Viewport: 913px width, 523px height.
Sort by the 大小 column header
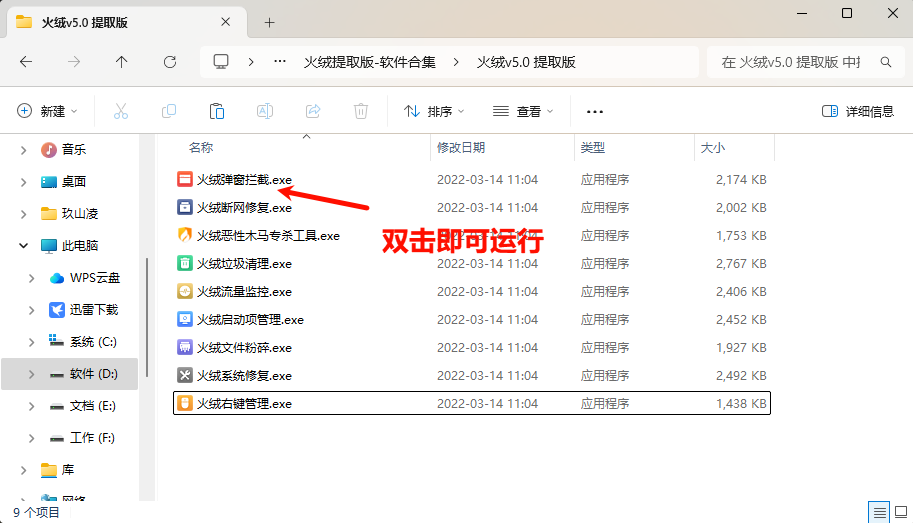pos(713,147)
